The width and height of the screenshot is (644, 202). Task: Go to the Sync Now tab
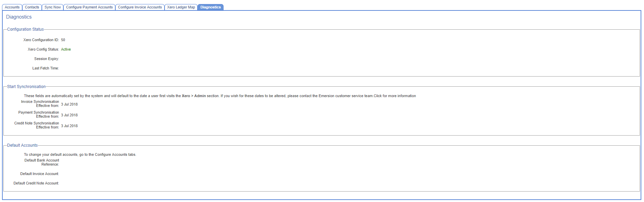tap(53, 7)
